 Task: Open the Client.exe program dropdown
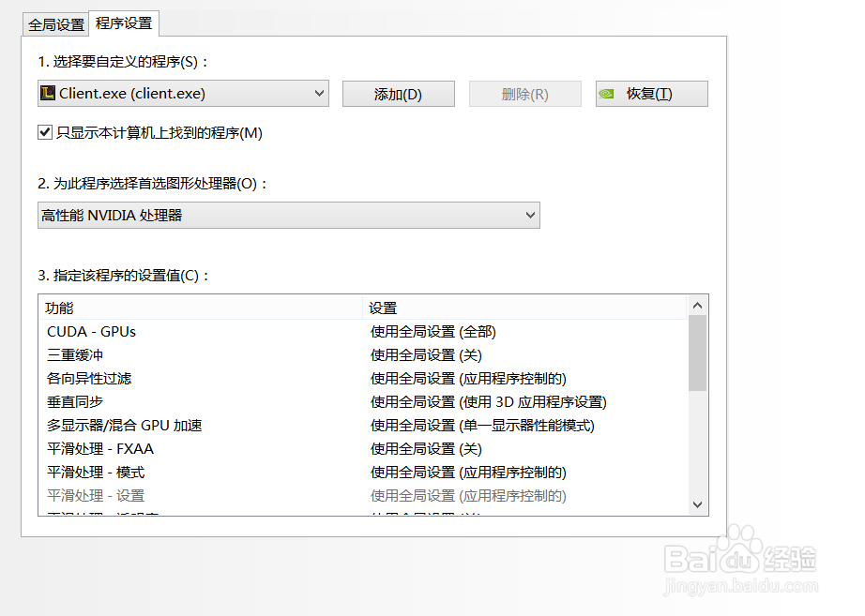click(183, 94)
